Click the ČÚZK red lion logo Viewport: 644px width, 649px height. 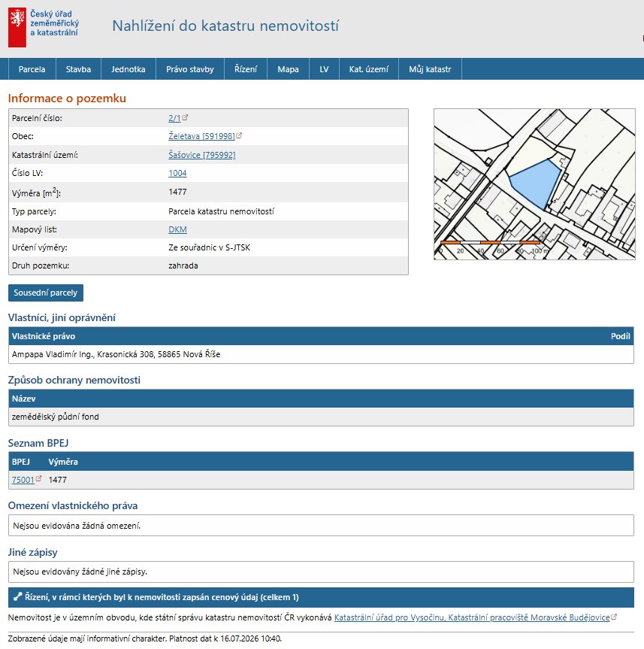click(17, 27)
